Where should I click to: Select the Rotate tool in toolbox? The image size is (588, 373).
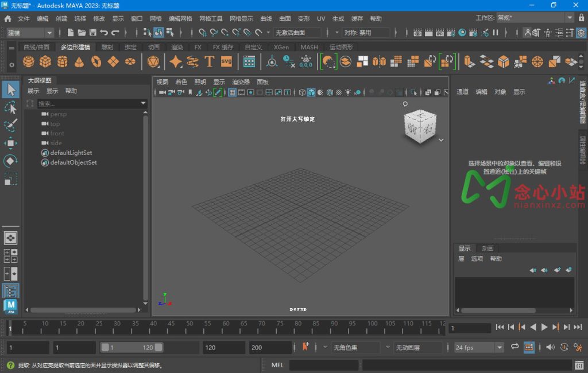[x=11, y=161]
